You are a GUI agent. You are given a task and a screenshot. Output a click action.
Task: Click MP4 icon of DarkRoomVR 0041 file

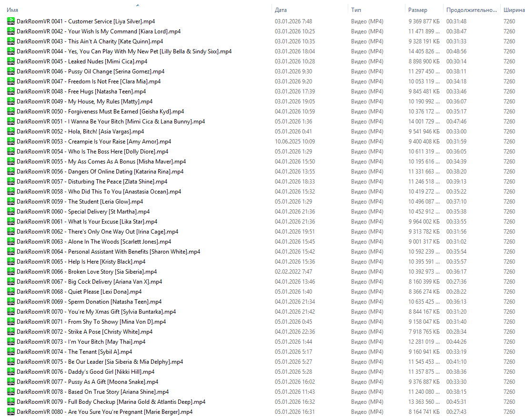point(10,21)
